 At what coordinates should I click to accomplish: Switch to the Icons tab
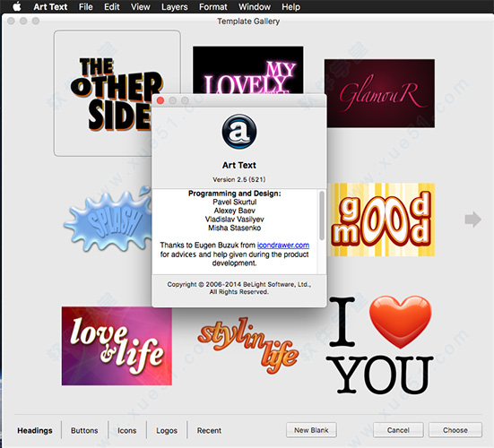pyautogui.click(x=127, y=430)
